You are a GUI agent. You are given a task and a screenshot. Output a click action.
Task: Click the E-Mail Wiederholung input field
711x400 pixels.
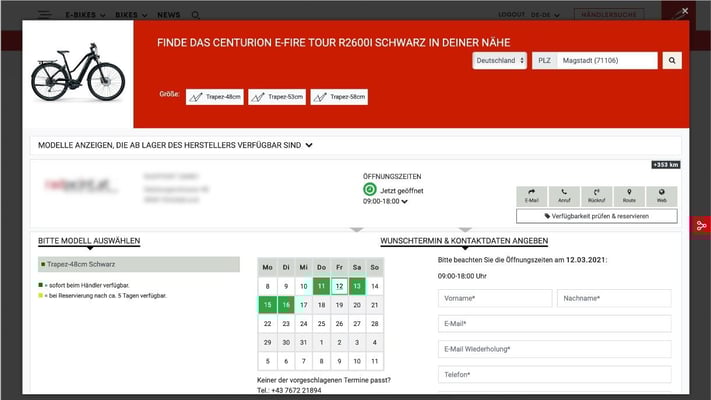555,349
